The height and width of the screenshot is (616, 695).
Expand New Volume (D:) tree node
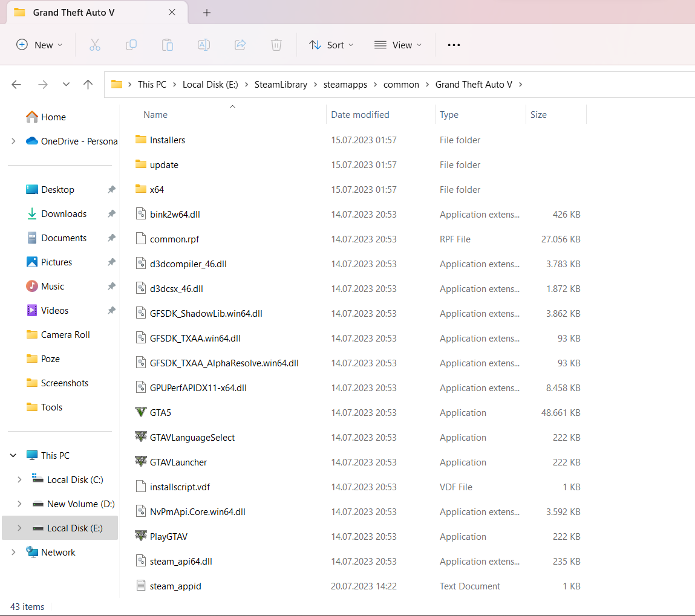click(19, 504)
